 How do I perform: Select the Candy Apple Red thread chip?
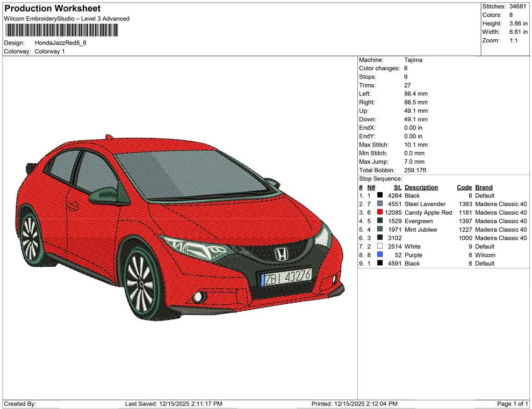coord(379,213)
